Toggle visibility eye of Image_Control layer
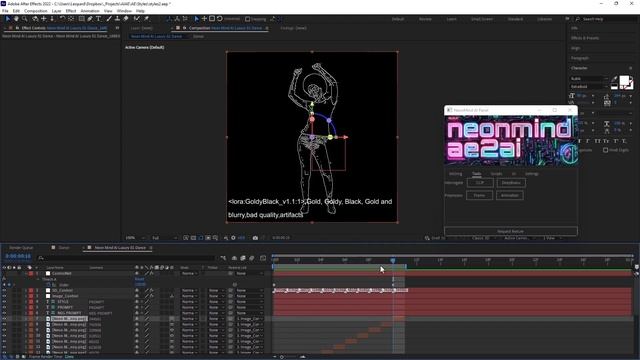Viewport: 640px width, 360px height. coord(4,296)
